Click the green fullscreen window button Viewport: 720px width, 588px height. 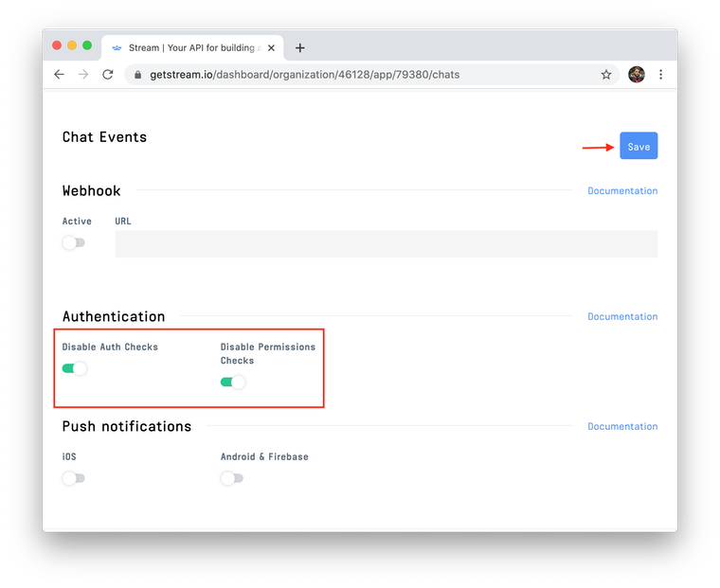pos(87,45)
